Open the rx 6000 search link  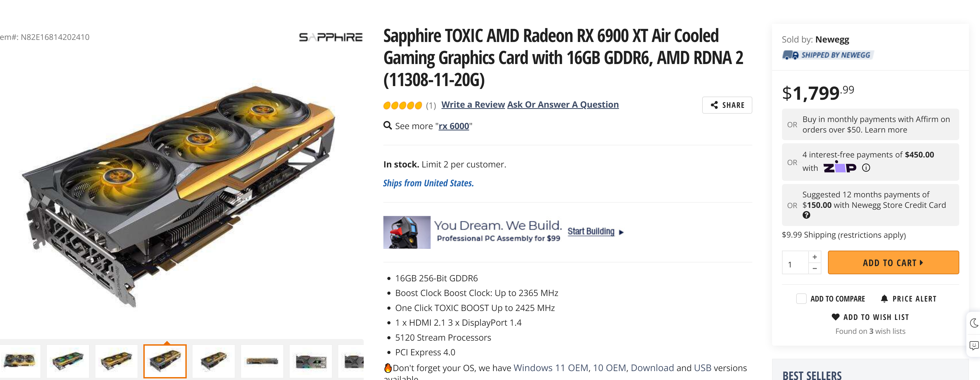[453, 126]
